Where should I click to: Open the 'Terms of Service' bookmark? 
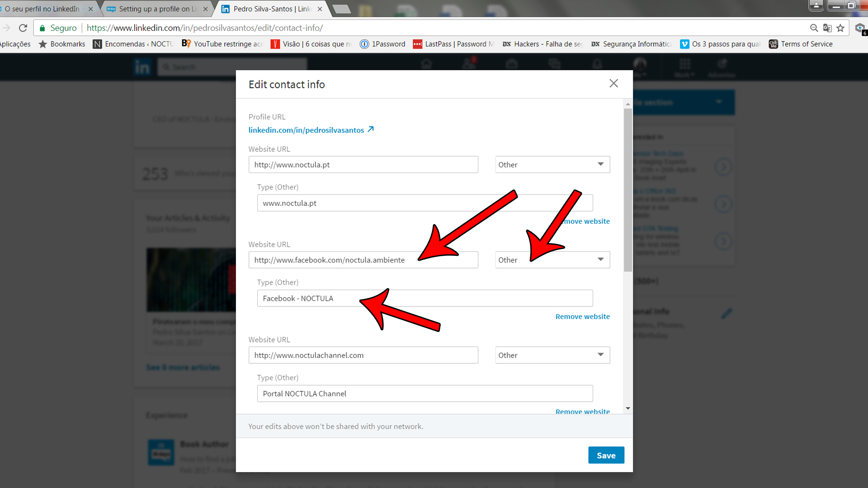801,44
